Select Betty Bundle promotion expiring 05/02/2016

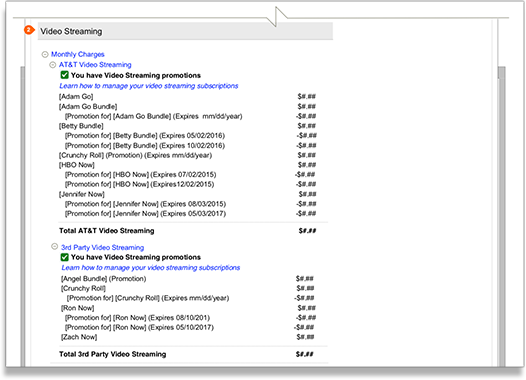[x=190, y=136]
